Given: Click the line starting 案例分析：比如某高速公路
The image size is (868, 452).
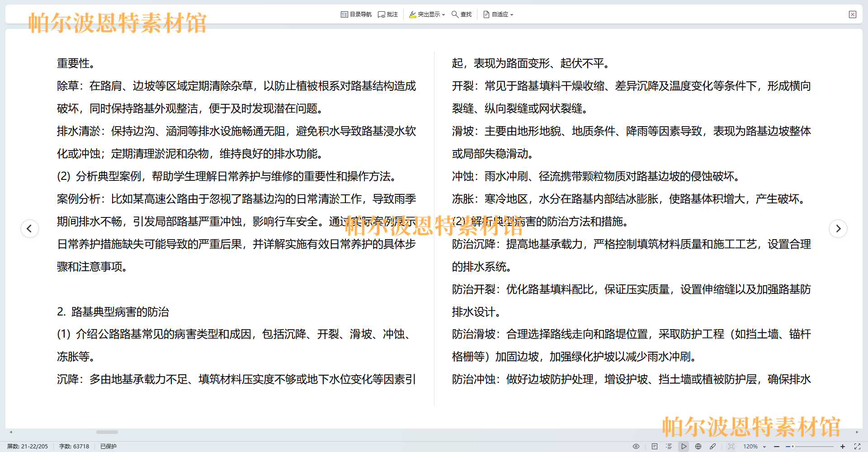Looking at the screenshot, I should click(236, 199).
